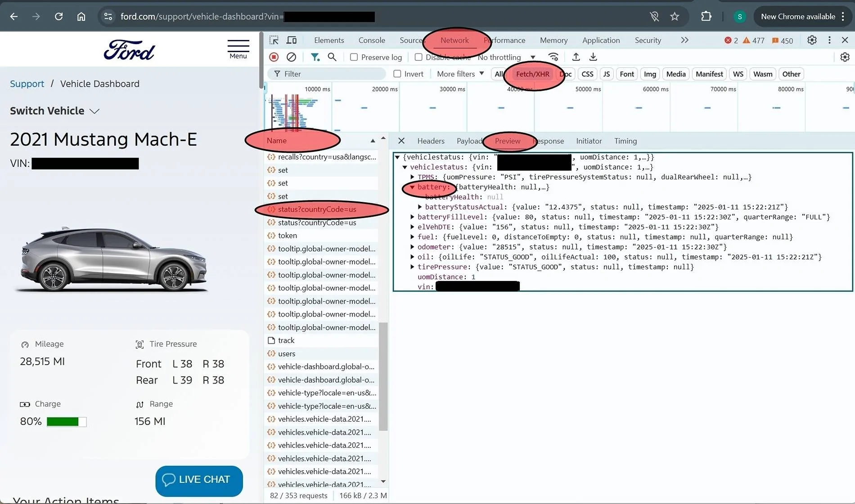
Task: Open the Application tab
Action: [601, 40]
